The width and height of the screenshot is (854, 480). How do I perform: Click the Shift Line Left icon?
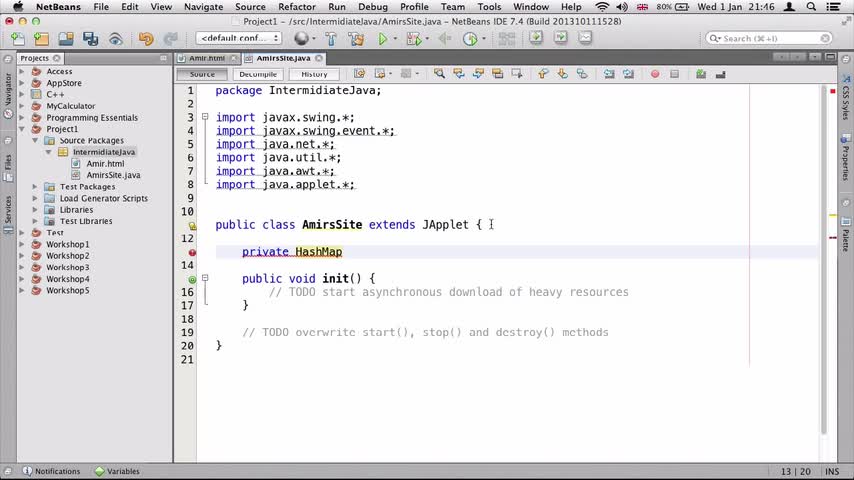(608, 74)
